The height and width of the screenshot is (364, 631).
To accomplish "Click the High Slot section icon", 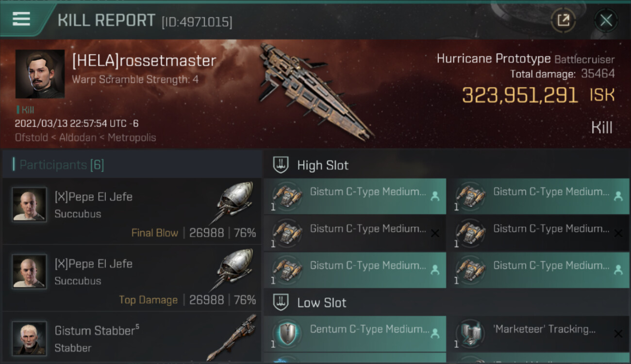I will point(281,165).
